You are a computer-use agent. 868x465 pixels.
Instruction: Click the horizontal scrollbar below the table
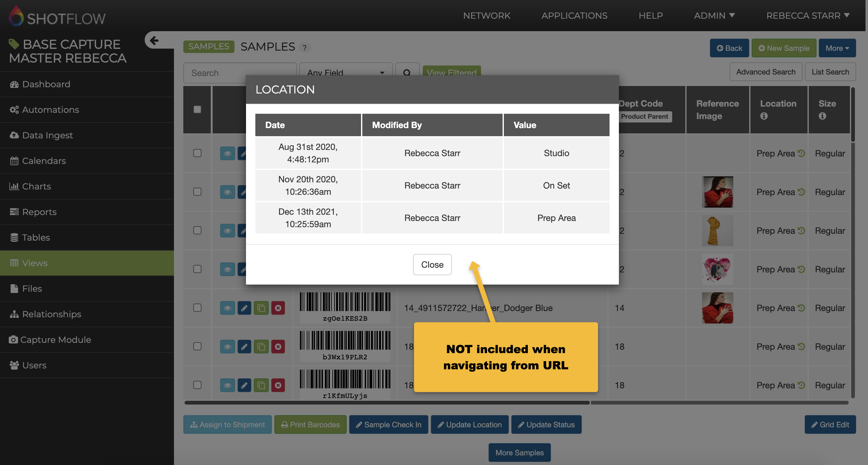point(387,402)
